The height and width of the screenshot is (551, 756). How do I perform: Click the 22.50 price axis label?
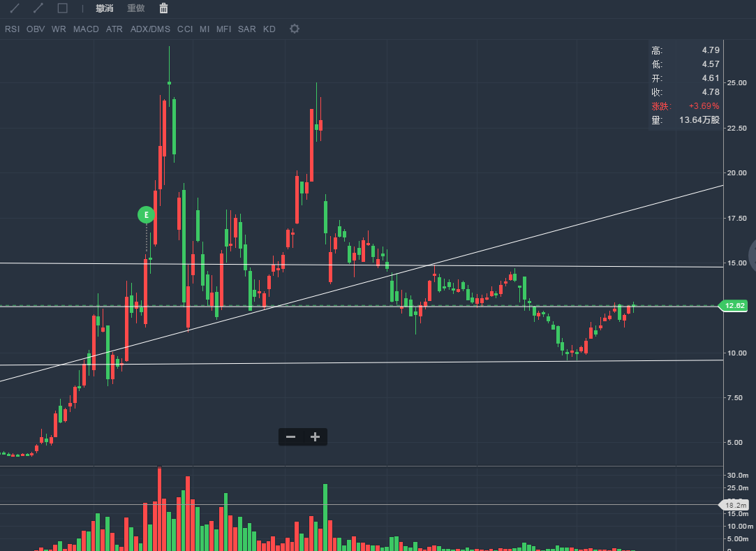736,128
